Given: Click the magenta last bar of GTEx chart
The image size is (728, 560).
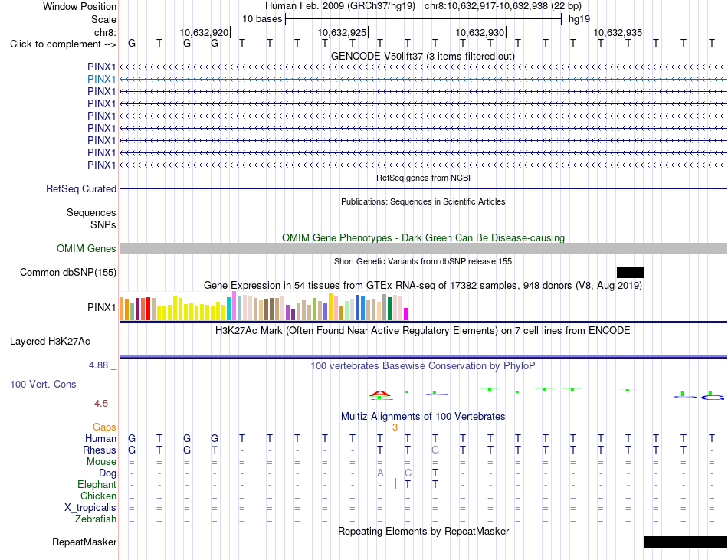Looking at the screenshot, I should (406, 314).
